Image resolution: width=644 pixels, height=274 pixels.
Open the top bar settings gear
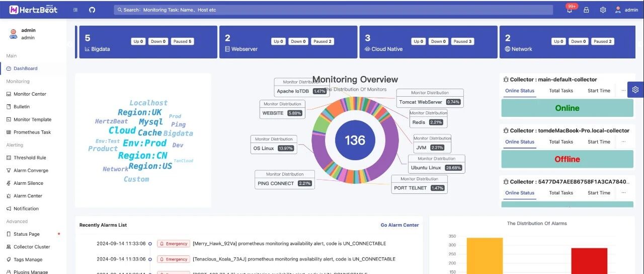click(x=603, y=10)
